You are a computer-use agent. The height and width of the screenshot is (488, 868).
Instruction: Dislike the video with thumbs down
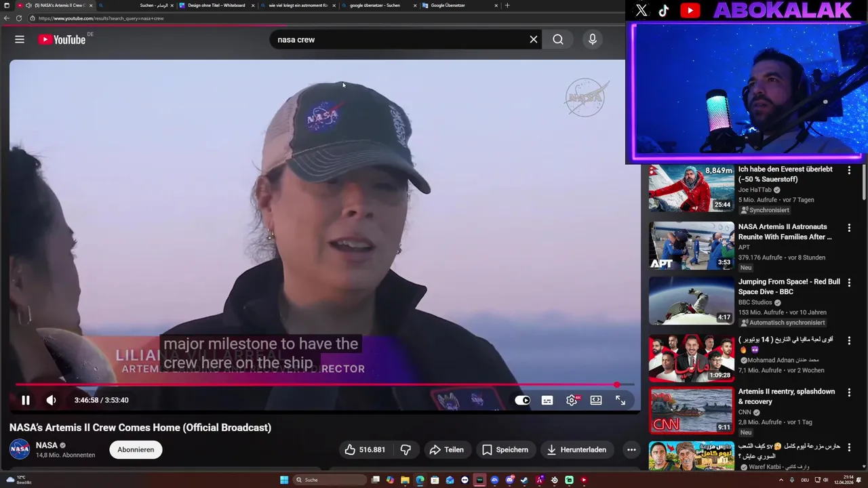406,449
